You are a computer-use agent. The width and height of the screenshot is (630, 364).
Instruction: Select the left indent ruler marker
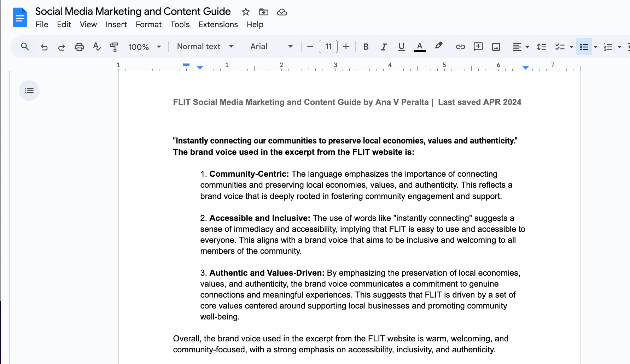[x=200, y=68]
